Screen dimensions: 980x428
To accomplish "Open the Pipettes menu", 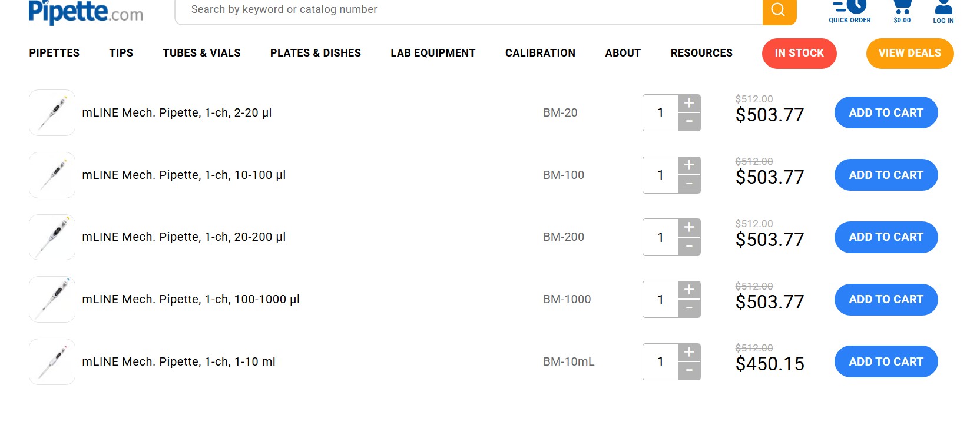I will tap(54, 53).
